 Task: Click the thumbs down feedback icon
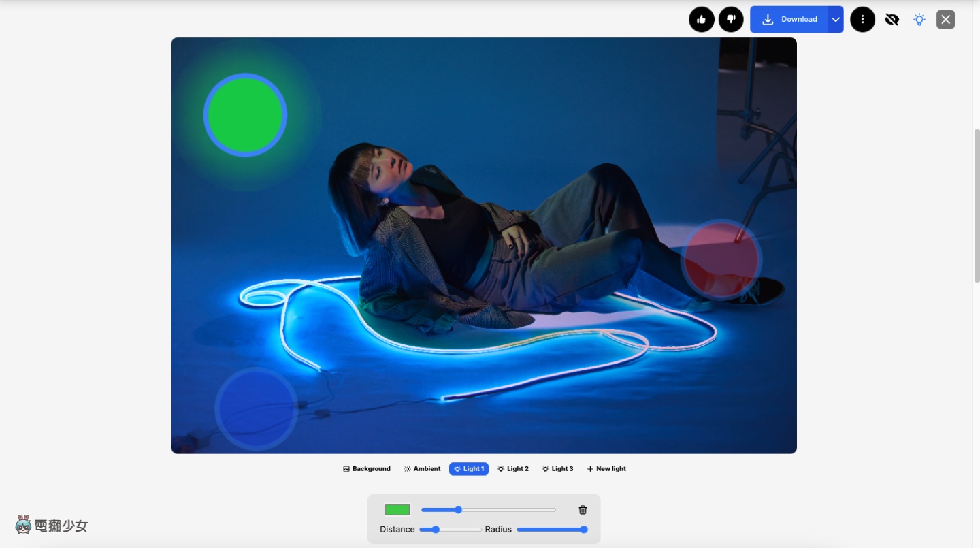[x=731, y=19]
